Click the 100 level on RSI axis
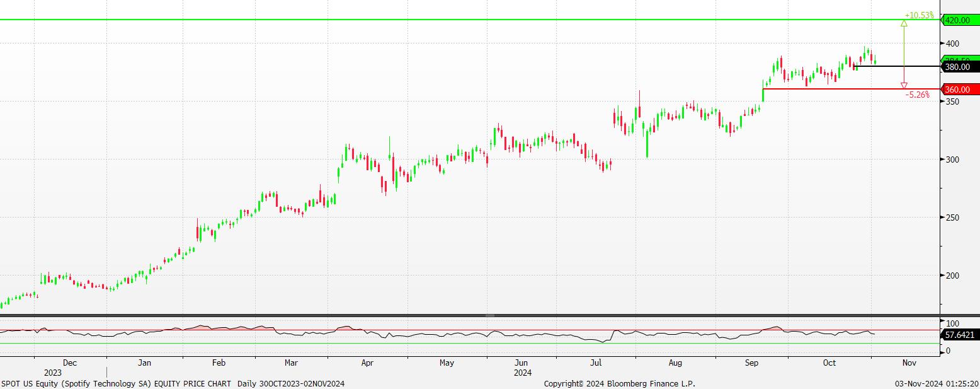 click(952, 323)
